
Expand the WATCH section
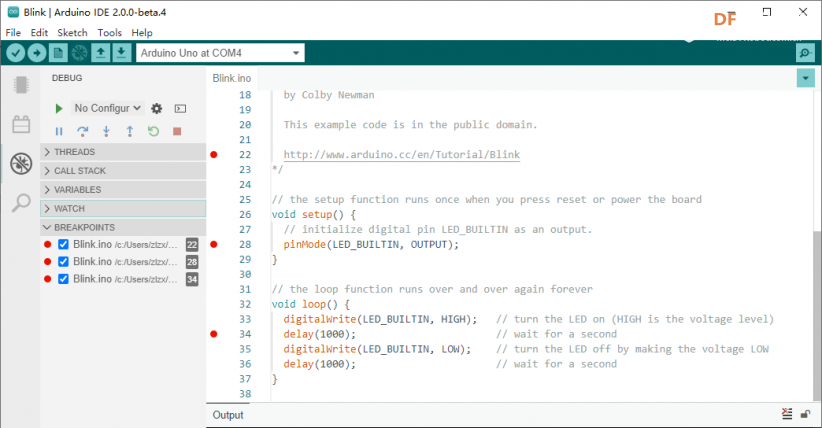click(x=123, y=209)
